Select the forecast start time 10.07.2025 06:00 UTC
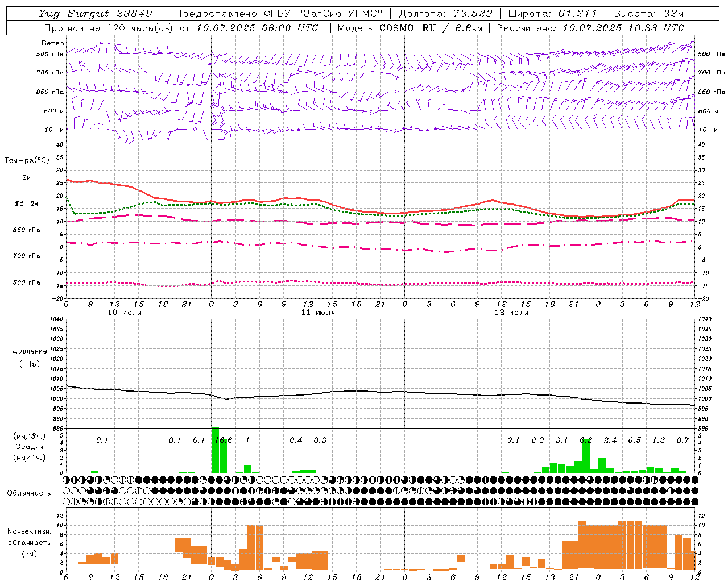 [257, 27]
